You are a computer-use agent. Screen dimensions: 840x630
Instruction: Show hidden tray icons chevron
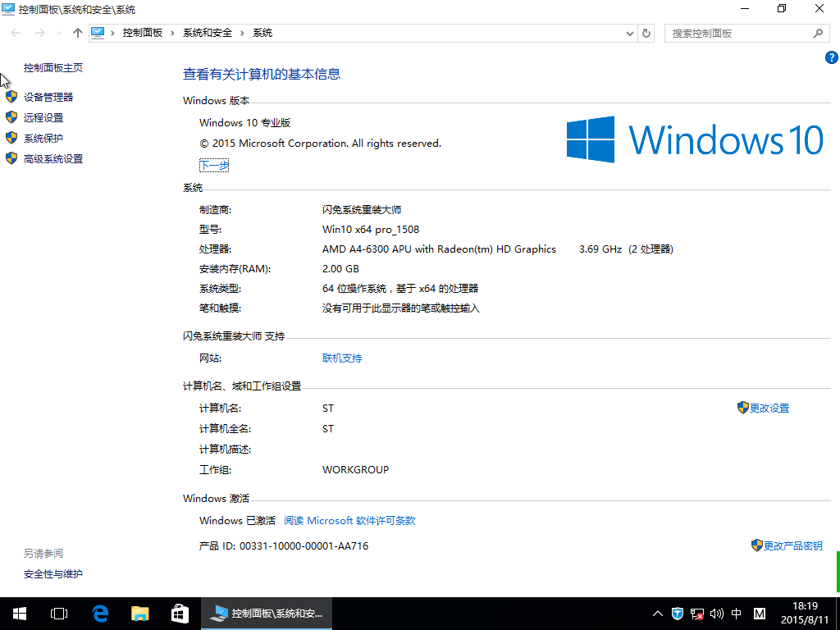point(658,614)
